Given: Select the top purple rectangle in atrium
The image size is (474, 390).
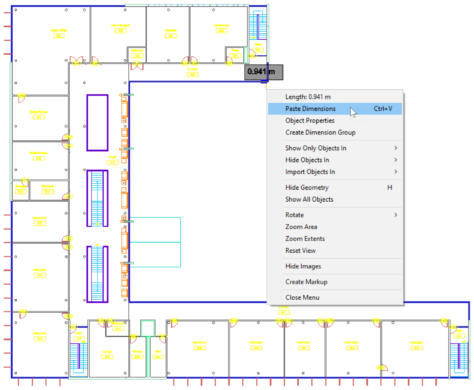Looking at the screenshot, I should [97, 123].
